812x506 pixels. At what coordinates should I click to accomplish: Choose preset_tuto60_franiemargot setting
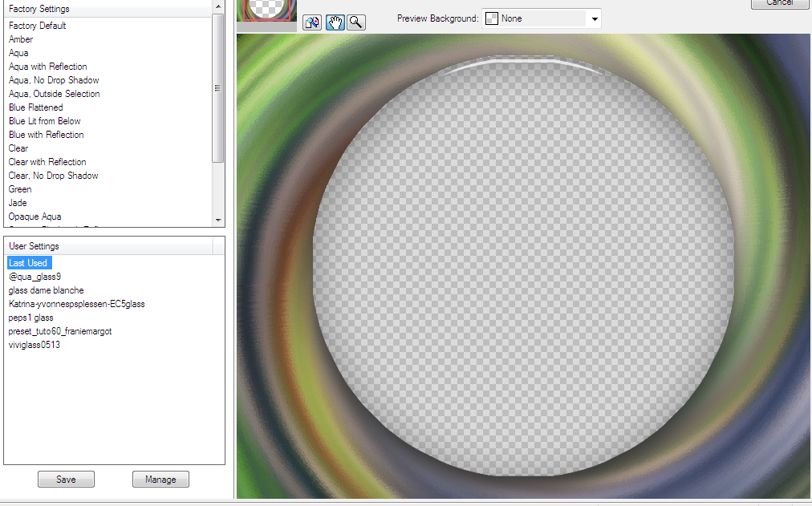60,331
